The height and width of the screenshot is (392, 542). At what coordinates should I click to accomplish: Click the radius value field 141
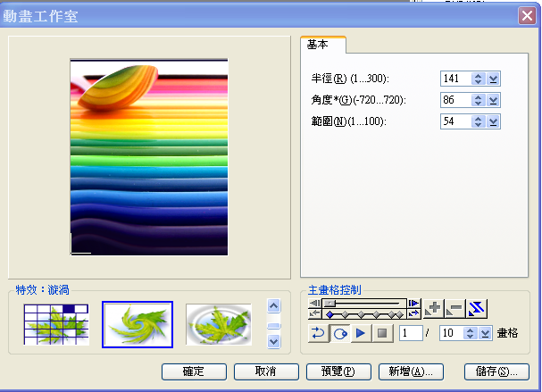click(455, 79)
